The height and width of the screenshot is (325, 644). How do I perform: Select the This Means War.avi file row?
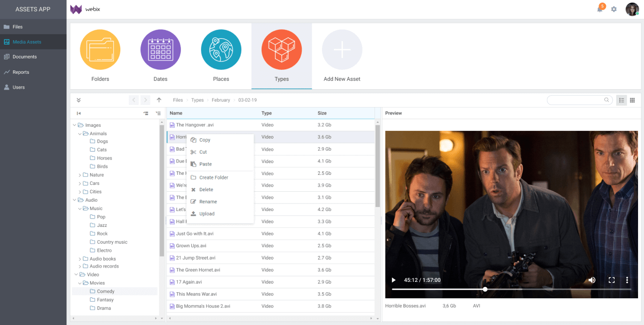270,294
